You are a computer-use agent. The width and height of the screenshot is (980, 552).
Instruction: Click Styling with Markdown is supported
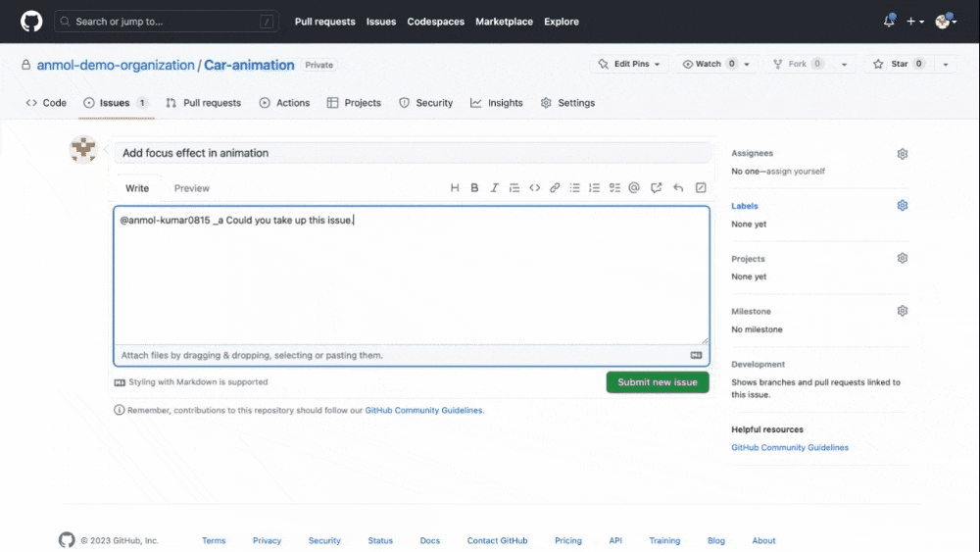click(191, 382)
